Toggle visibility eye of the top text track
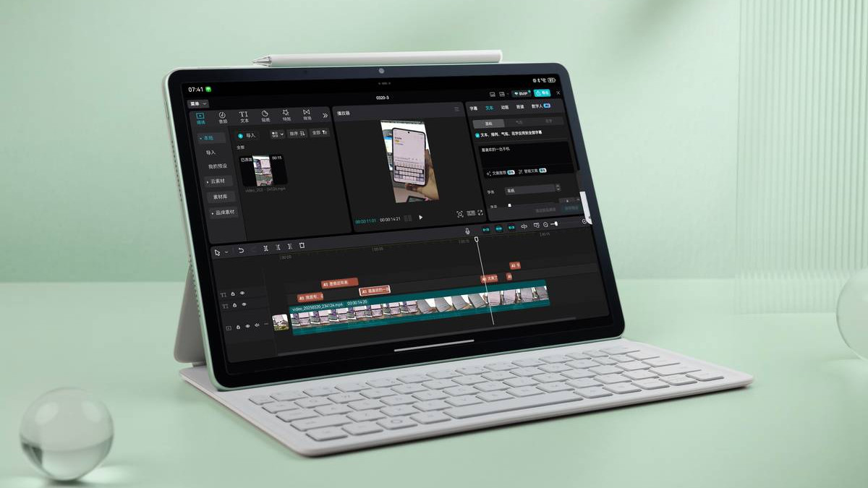 point(242,294)
